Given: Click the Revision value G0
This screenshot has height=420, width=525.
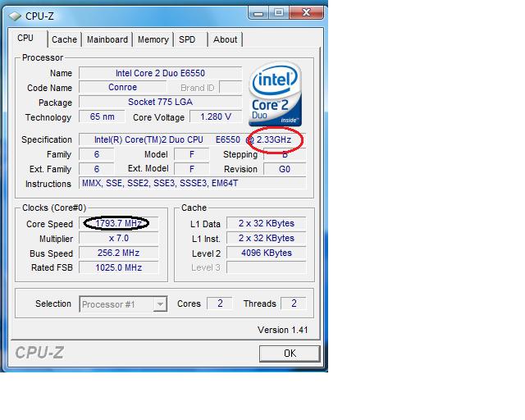Looking at the screenshot, I should (x=285, y=169).
